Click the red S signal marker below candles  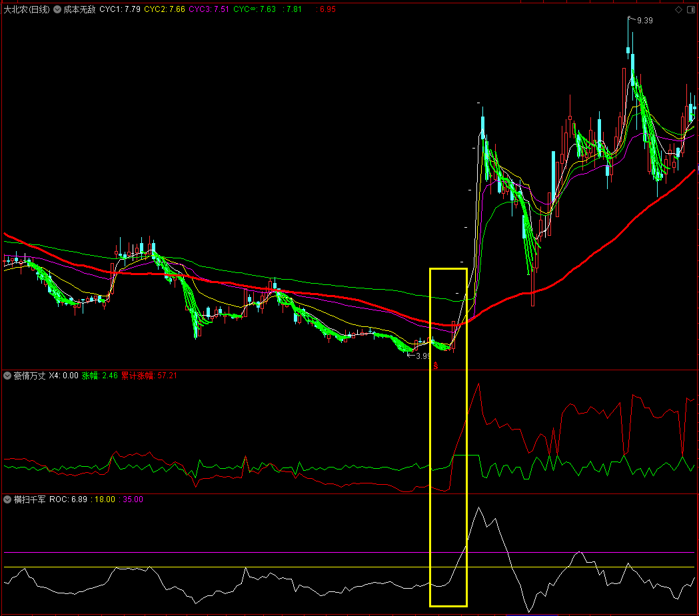pyautogui.click(x=436, y=366)
